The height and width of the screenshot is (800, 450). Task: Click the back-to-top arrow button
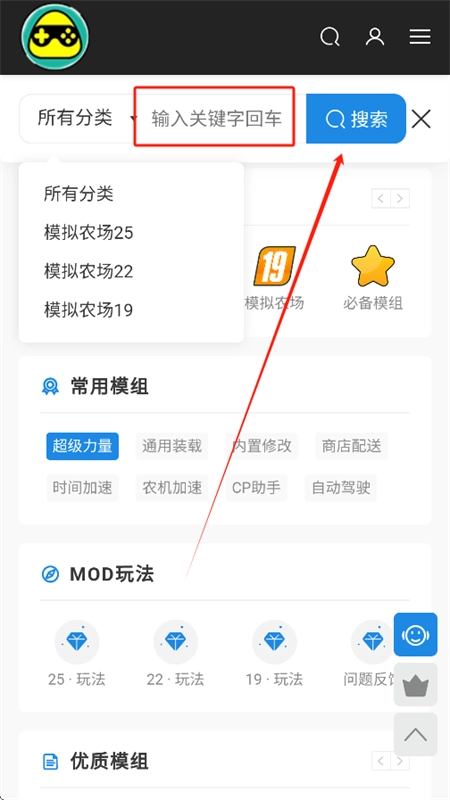tap(415, 734)
